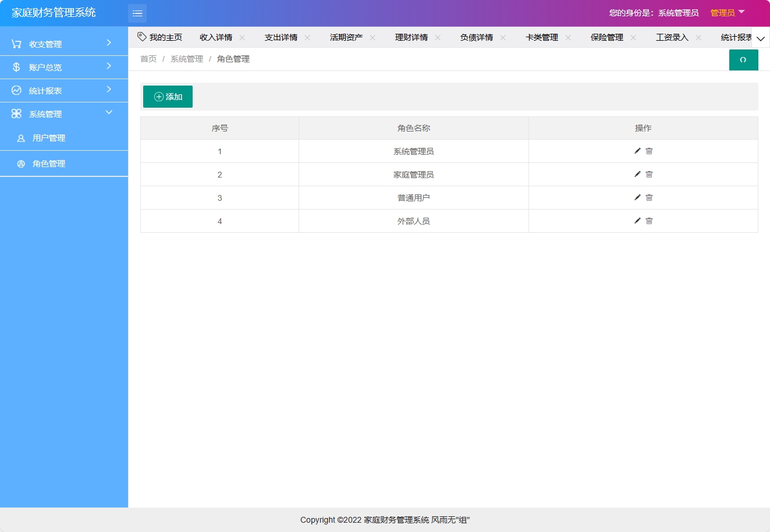The image size is (770, 532).
Task: Click the pencil icon to edit 系统管理员 role
Action: tap(637, 151)
